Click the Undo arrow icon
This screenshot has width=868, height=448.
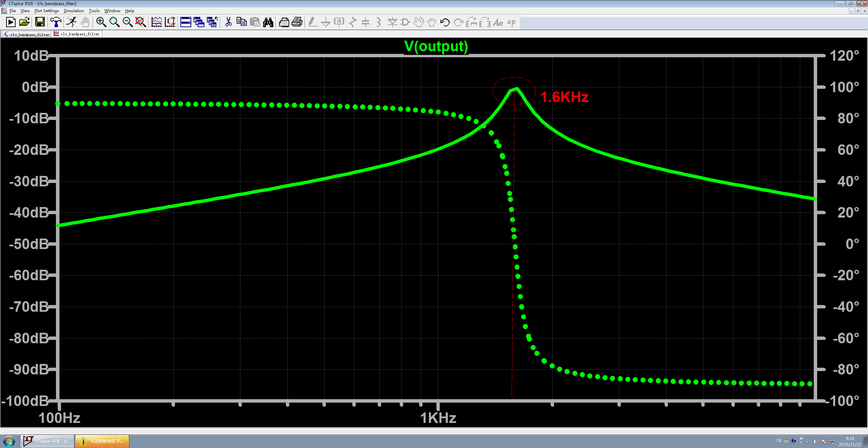[x=445, y=22]
